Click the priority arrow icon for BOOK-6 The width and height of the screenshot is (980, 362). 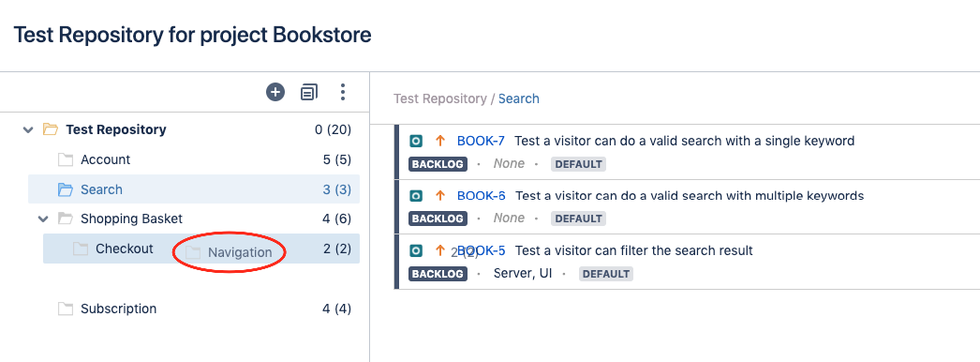click(440, 196)
